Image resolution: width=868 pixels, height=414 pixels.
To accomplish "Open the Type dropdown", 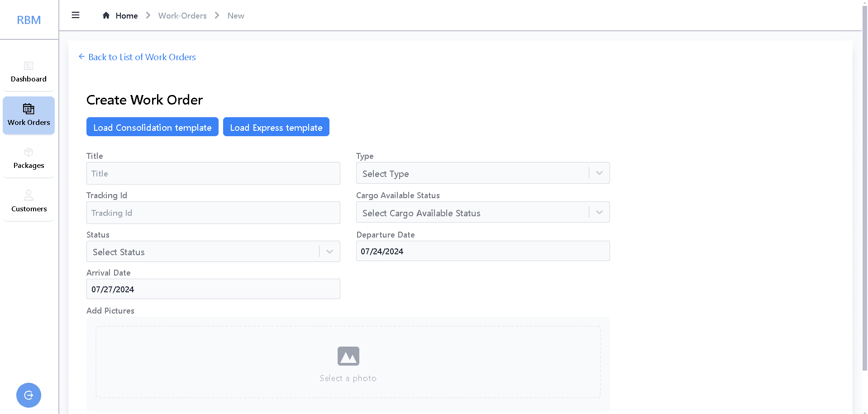I will pyautogui.click(x=483, y=173).
